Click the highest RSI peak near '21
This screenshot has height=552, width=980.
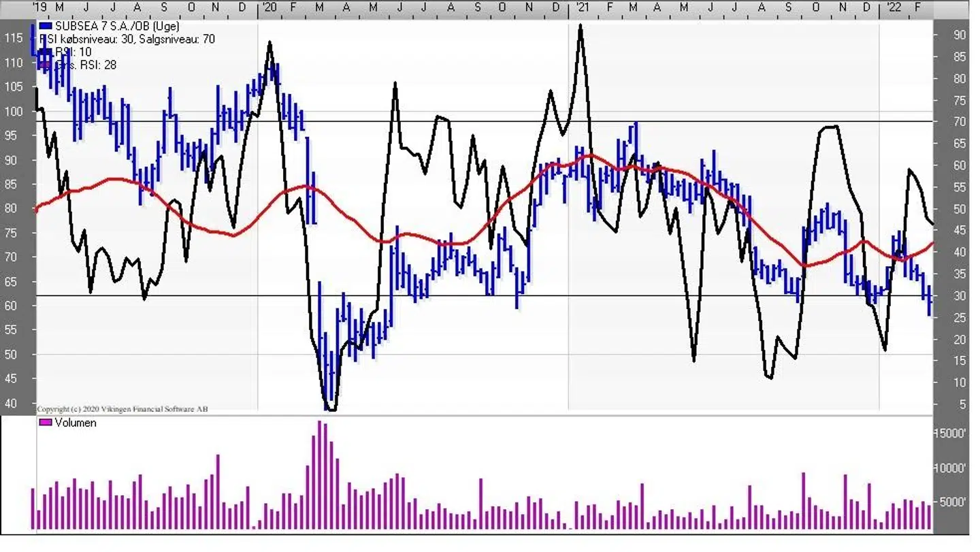pyautogui.click(x=580, y=26)
